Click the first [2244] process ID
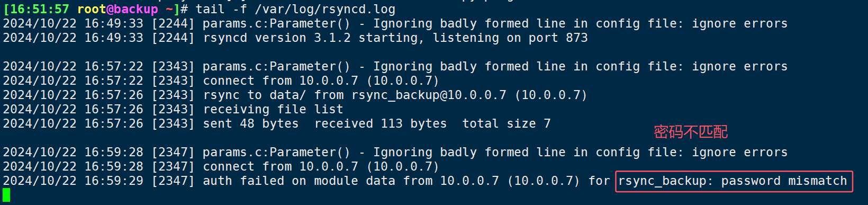The width and height of the screenshot is (868, 205). 173,24
